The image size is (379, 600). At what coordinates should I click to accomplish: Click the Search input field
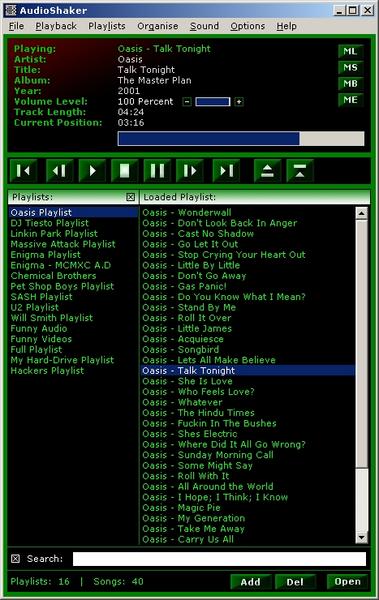click(x=219, y=559)
